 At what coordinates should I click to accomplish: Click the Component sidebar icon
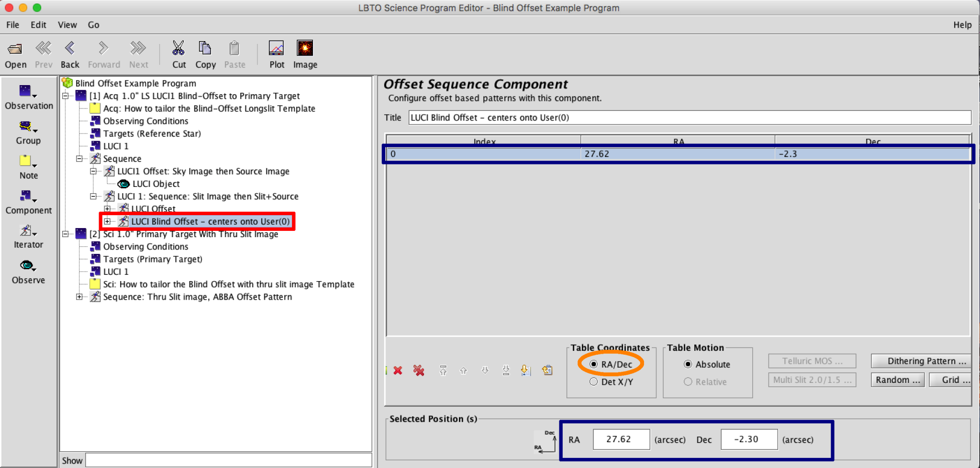click(25, 196)
